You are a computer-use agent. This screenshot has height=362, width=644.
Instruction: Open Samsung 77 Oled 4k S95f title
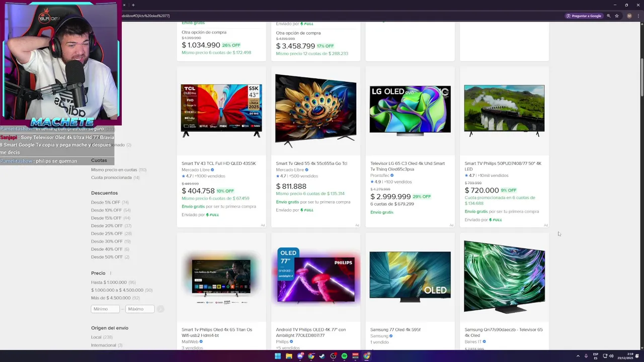coord(395,330)
